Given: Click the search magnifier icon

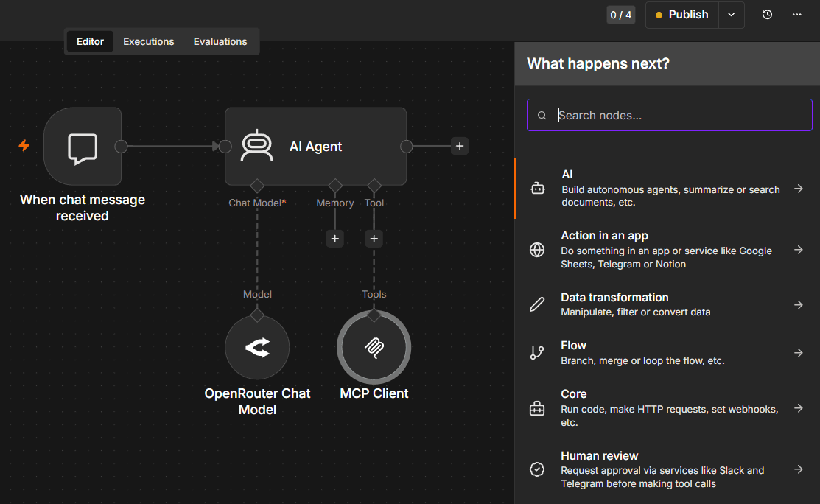Looking at the screenshot, I should 542,116.
